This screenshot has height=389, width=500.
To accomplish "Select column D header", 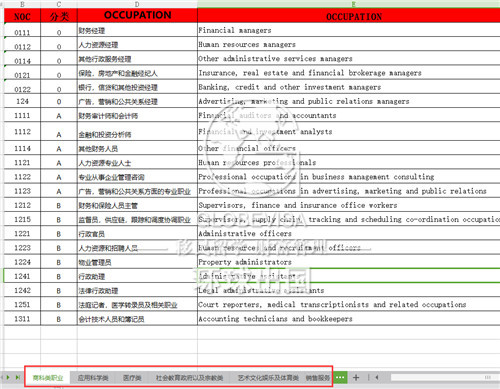I will coord(137,4).
